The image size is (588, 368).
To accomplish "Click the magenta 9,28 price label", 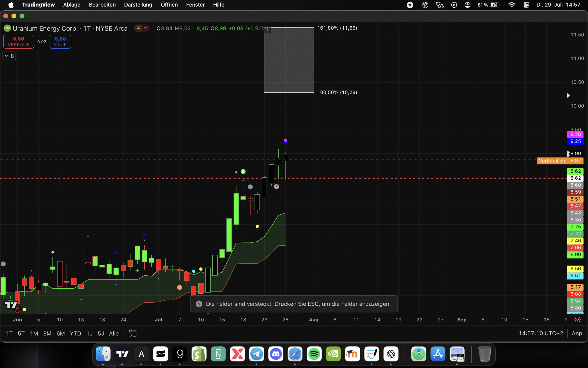I will pos(575,134).
